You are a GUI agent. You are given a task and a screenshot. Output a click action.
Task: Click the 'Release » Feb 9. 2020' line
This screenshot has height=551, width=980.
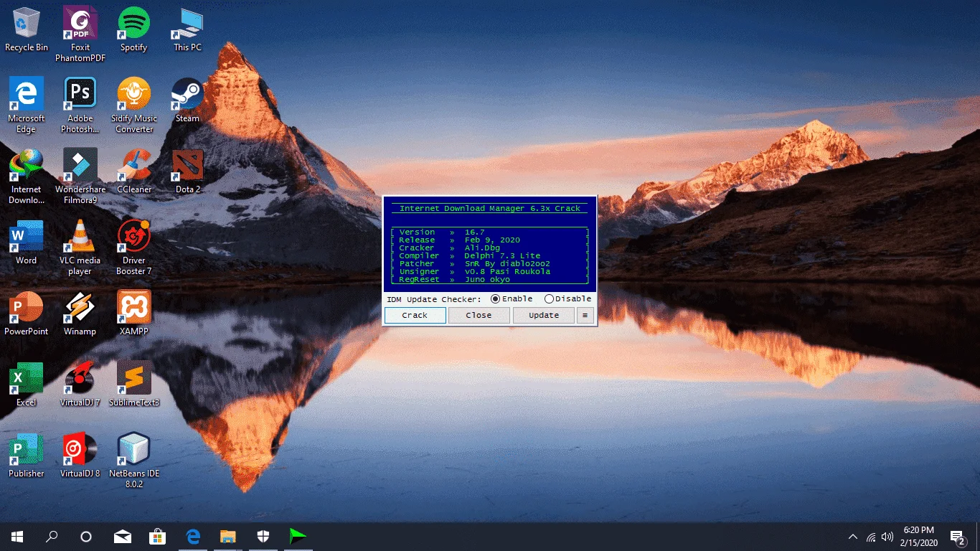[490, 240]
